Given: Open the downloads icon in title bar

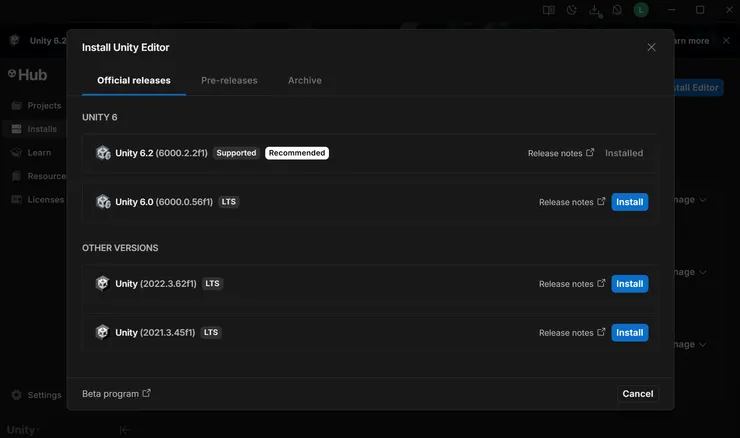Looking at the screenshot, I should [596, 10].
